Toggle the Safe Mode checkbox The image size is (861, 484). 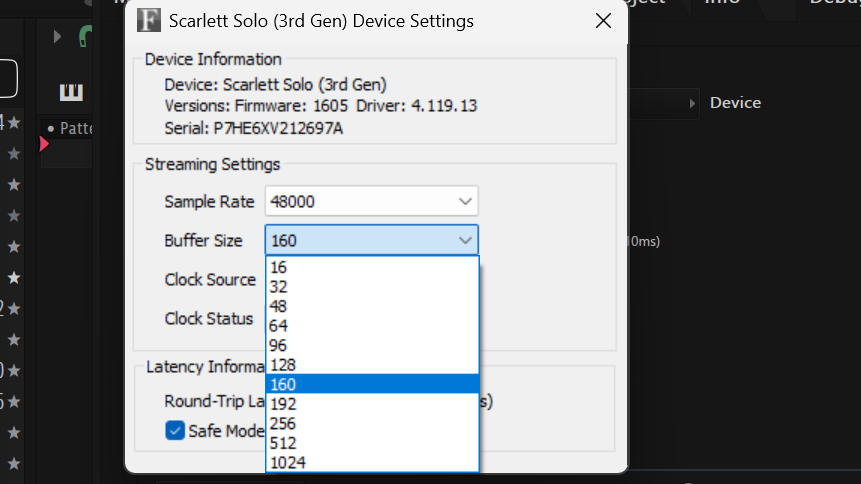coord(175,431)
